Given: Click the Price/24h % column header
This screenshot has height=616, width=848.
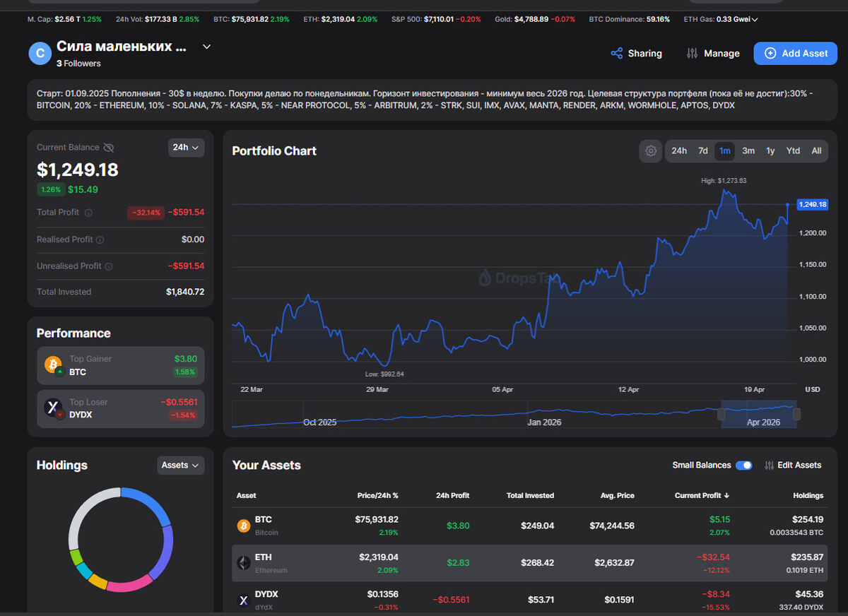Looking at the screenshot, I should pyautogui.click(x=377, y=496).
